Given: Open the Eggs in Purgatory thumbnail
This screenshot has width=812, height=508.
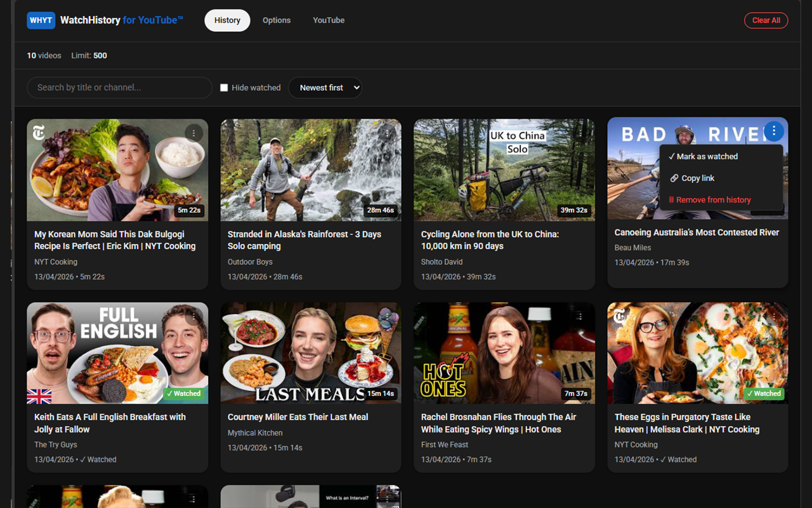Looking at the screenshot, I should click(x=698, y=353).
